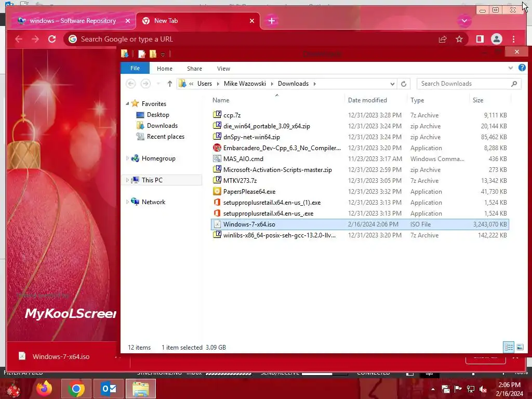The image size is (532, 399).
Task: Switch to Details view layout icon
Action: tap(509, 347)
